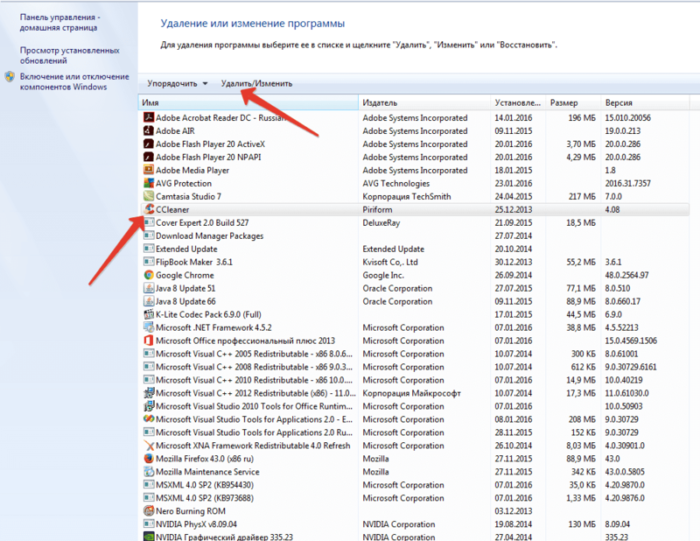The width and height of the screenshot is (700, 541).
Task: Click publisher Корпорация Майкрософт cell
Action: click(x=412, y=393)
